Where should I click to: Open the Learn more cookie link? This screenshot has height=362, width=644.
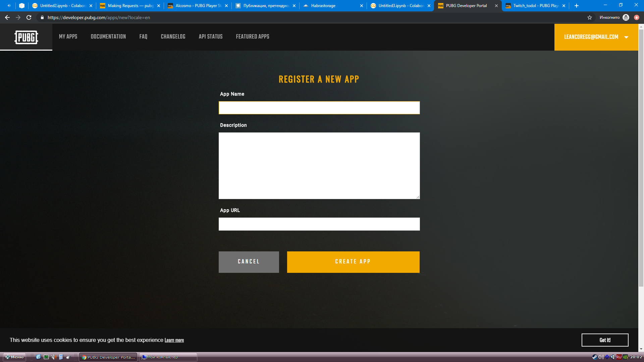pos(174,340)
